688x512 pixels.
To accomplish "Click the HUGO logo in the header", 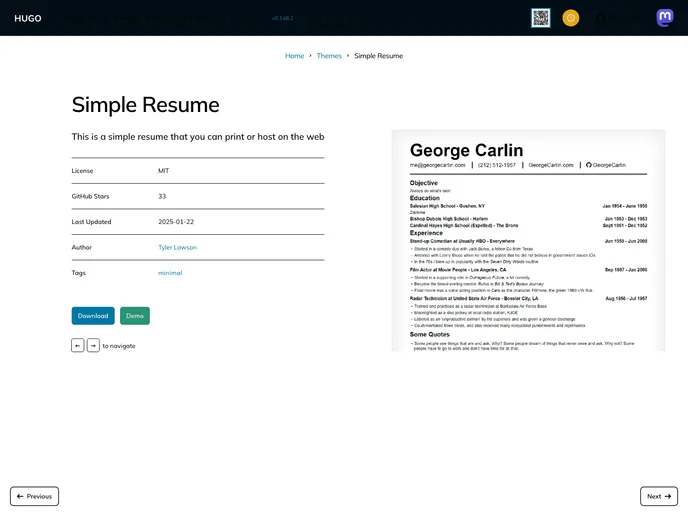I will pyautogui.click(x=28, y=18).
